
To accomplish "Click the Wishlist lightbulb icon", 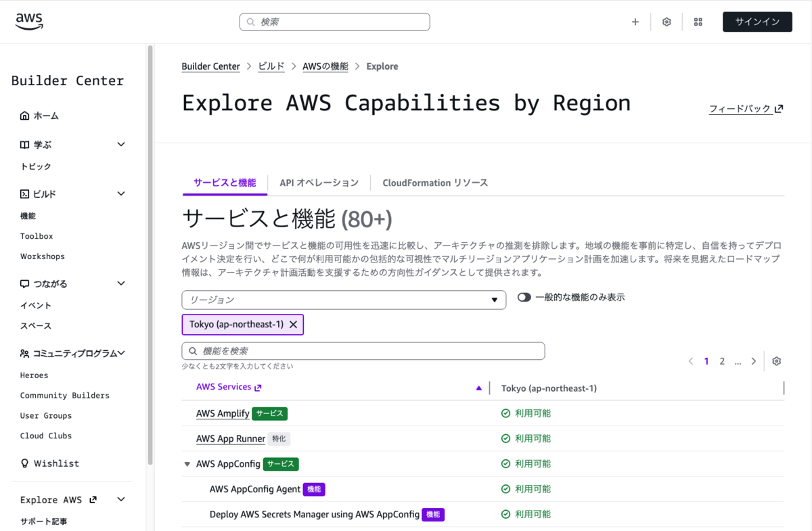I will [25, 463].
